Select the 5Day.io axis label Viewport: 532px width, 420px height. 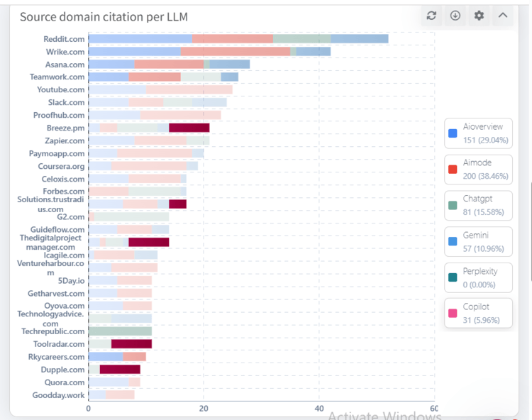pos(71,280)
